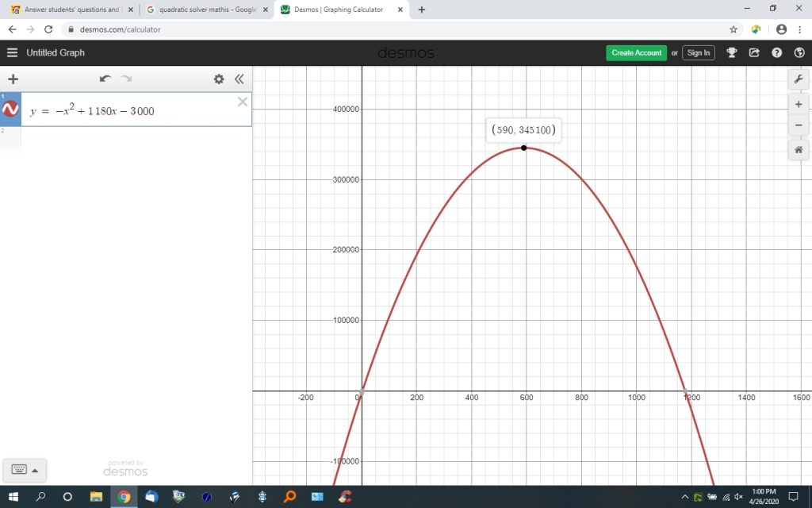This screenshot has width=812, height=508.
Task: Open the Desmos hamburger menu
Action: tap(12, 52)
